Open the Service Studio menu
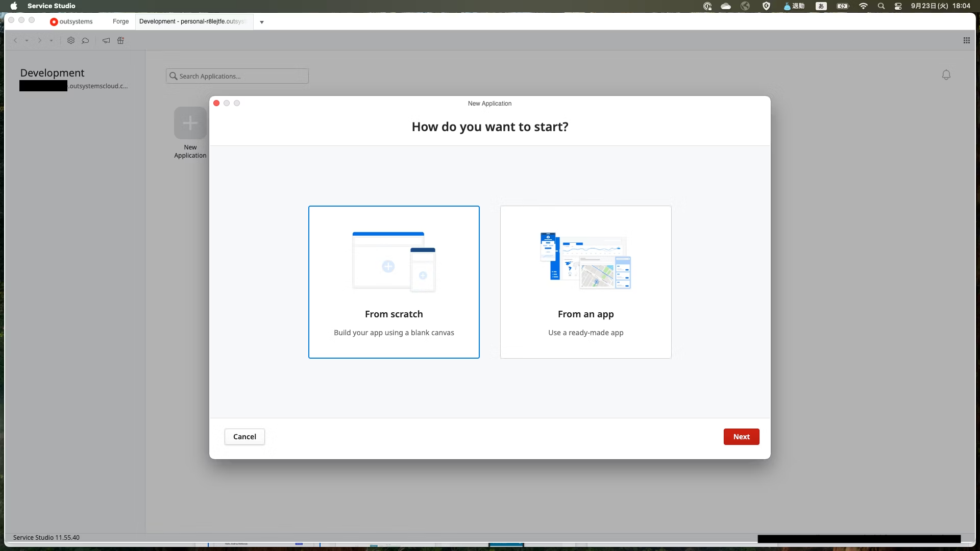Viewport: 980px width, 551px height. pyautogui.click(x=51, y=6)
